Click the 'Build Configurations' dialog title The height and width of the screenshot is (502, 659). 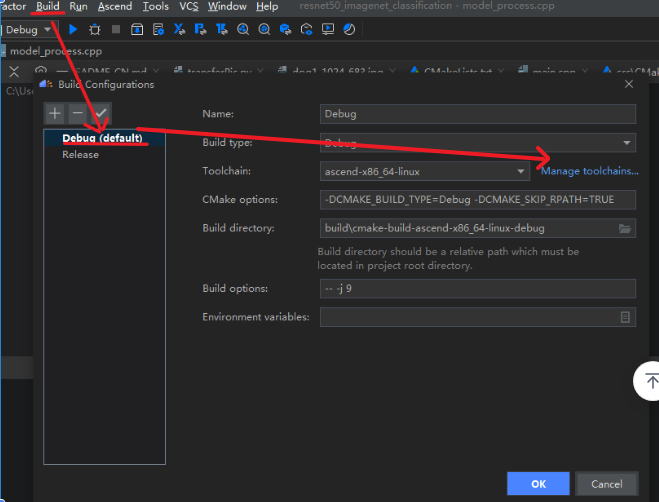(106, 85)
